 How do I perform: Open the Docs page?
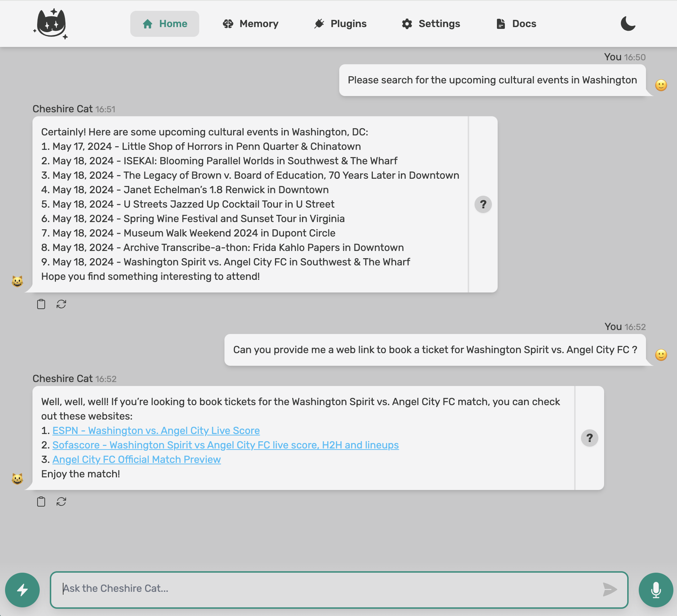[x=516, y=24]
